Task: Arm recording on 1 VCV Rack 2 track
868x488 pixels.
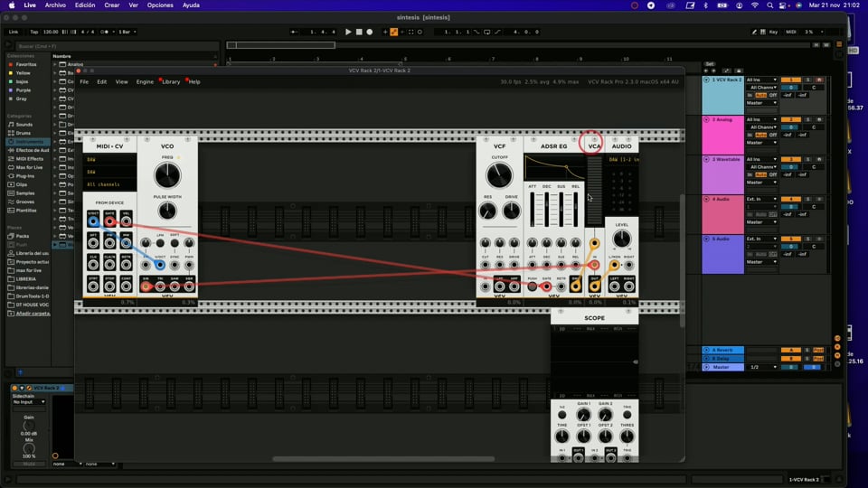Action: [819, 80]
